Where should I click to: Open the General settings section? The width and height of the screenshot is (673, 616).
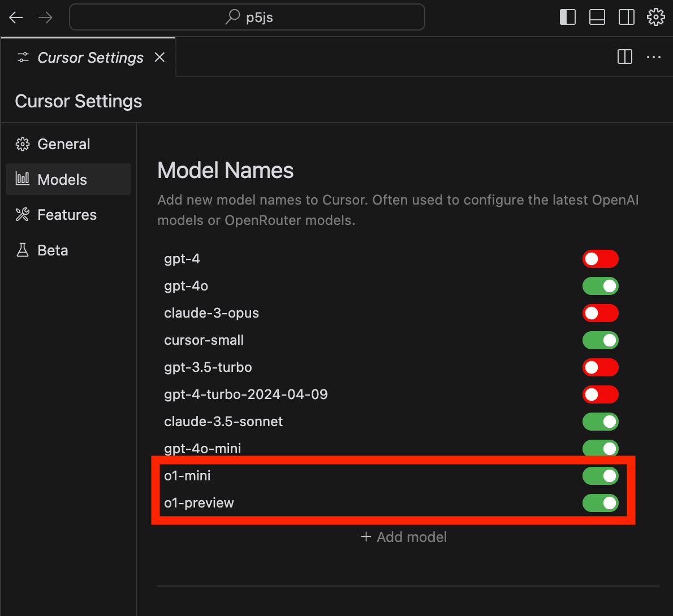click(63, 144)
